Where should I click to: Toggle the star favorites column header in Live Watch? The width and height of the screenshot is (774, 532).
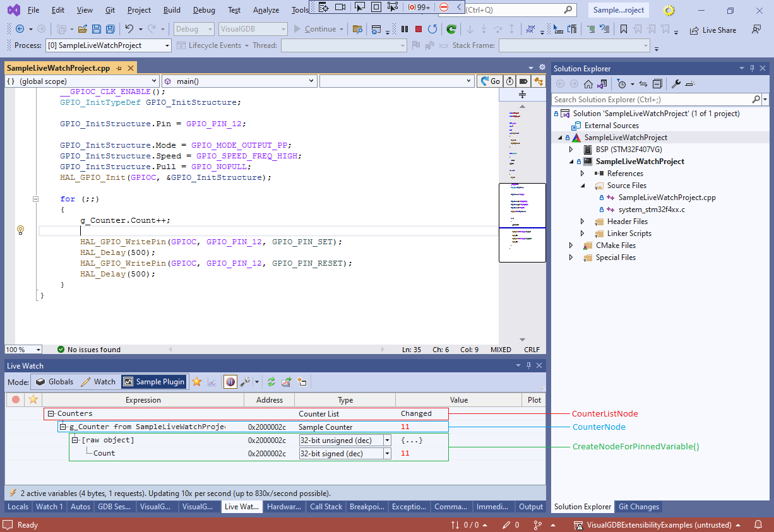(x=33, y=399)
